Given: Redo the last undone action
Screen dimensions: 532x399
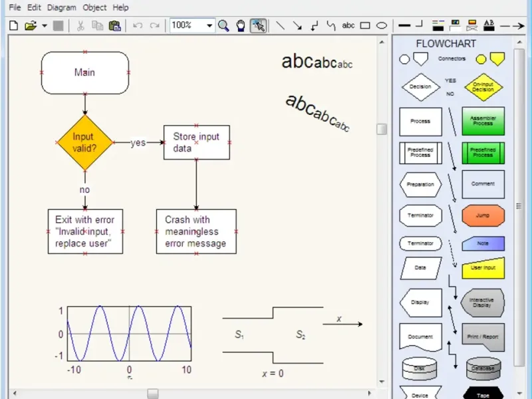Looking at the screenshot, I should [155, 25].
